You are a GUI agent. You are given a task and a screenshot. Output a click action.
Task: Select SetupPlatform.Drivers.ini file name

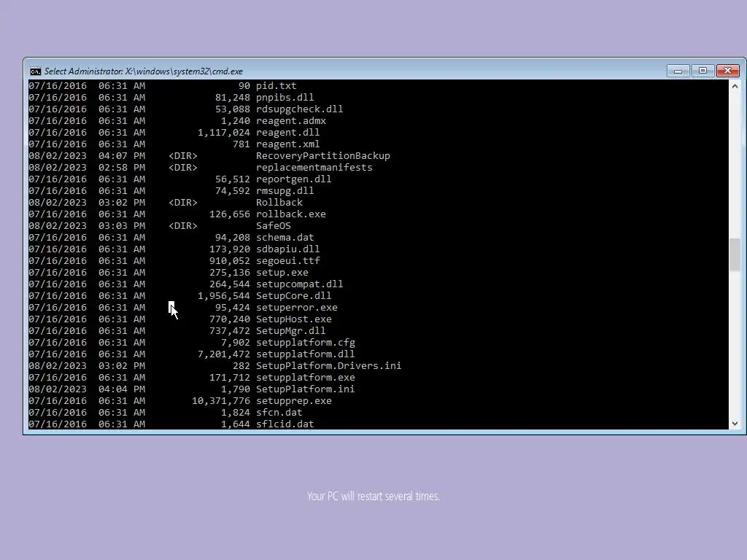(329, 366)
